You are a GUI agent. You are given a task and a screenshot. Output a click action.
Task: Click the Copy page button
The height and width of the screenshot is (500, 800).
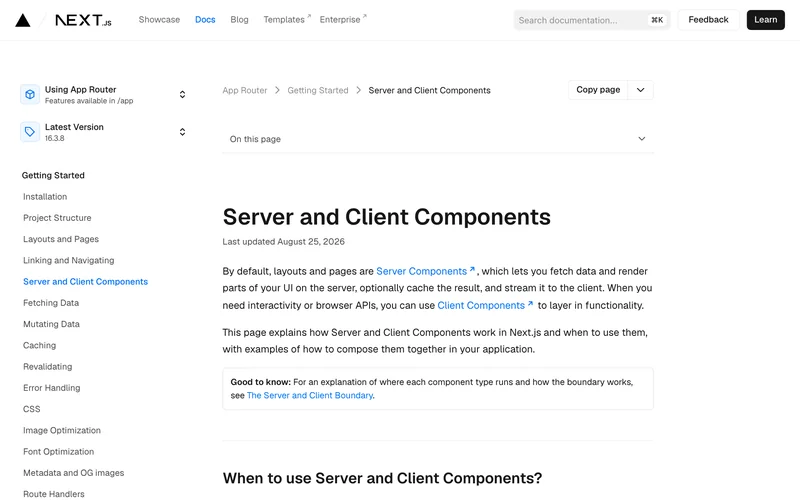[598, 90]
